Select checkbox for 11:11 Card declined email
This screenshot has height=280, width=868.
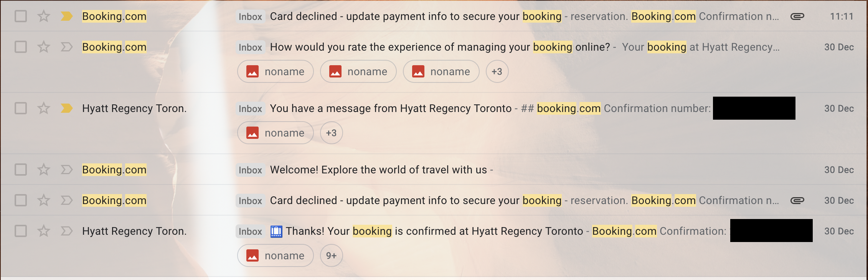pyautogui.click(x=21, y=16)
